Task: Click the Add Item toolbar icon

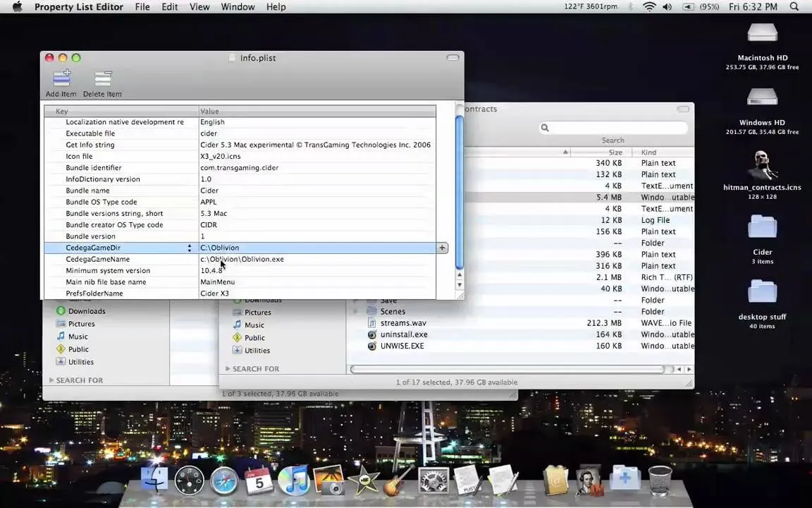Action: tap(61, 78)
